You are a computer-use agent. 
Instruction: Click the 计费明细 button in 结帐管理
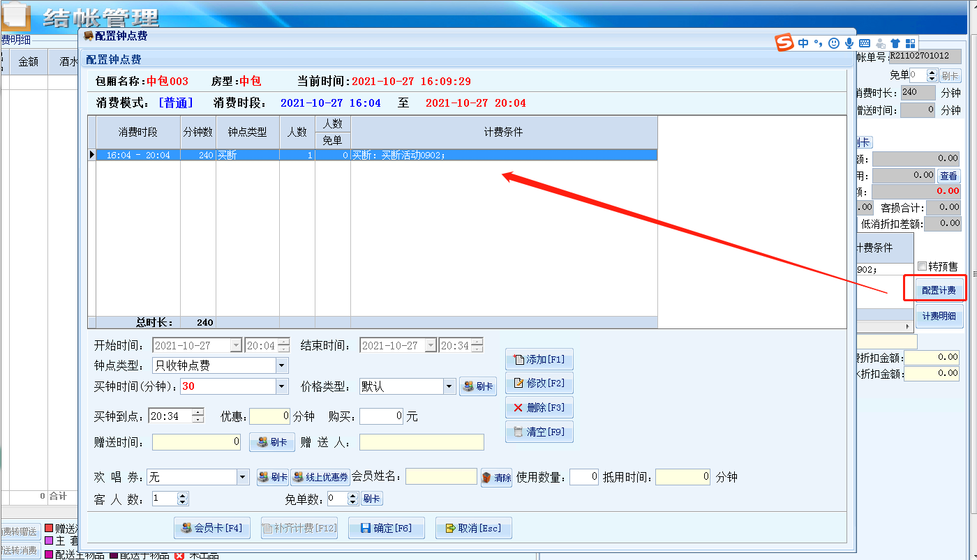click(939, 316)
